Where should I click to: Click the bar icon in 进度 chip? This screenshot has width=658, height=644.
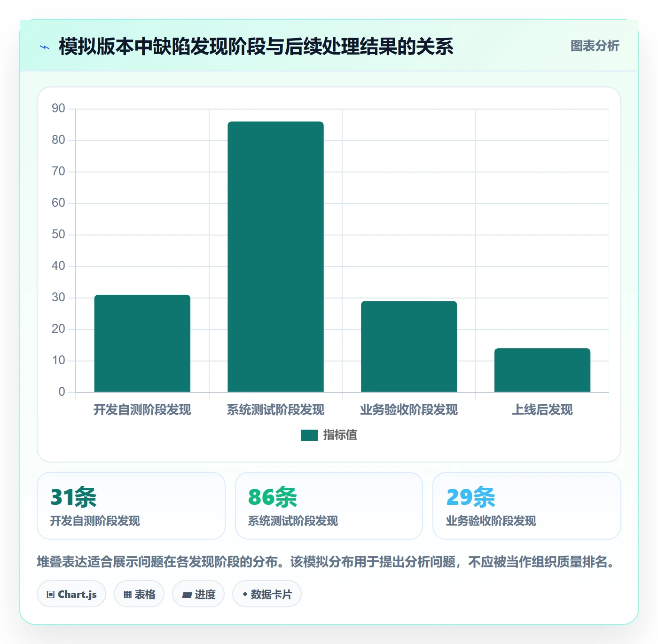187,595
